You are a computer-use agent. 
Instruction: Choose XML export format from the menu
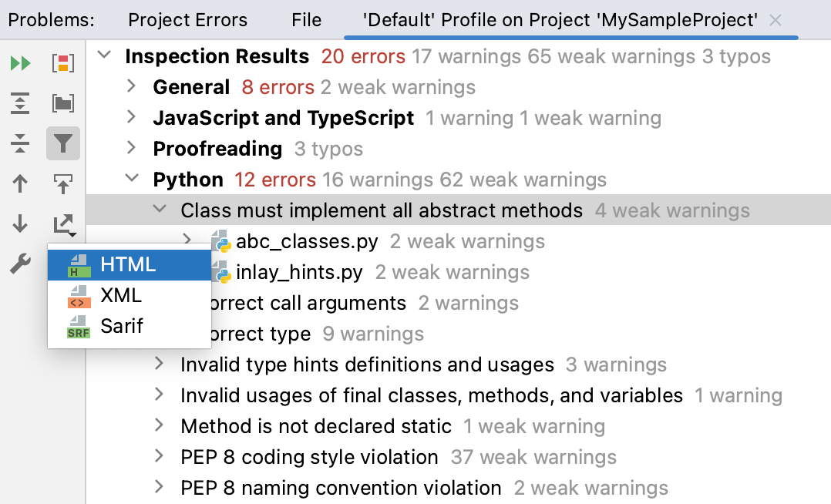click(x=121, y=295)
